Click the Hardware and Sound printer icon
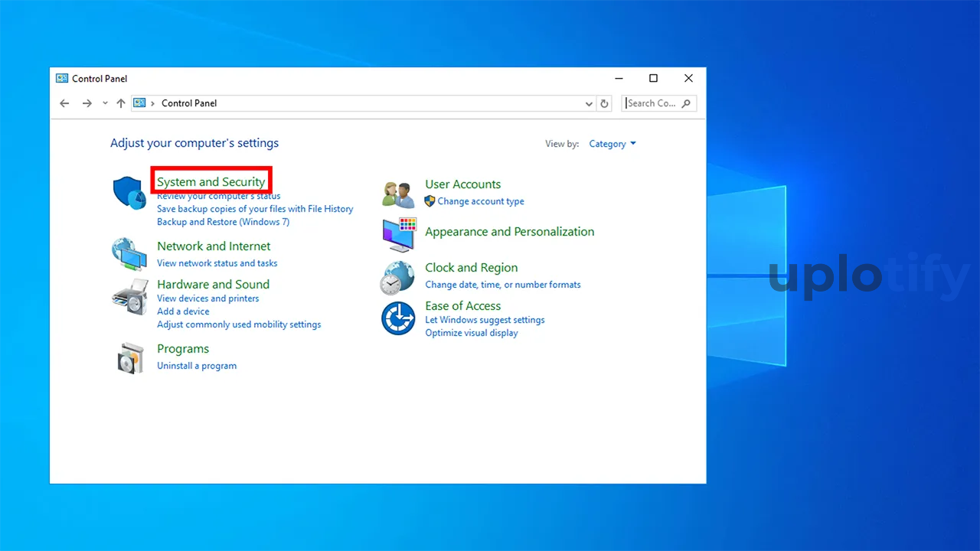The height and width of the screenshot is (551, 980). click(129, 296)
